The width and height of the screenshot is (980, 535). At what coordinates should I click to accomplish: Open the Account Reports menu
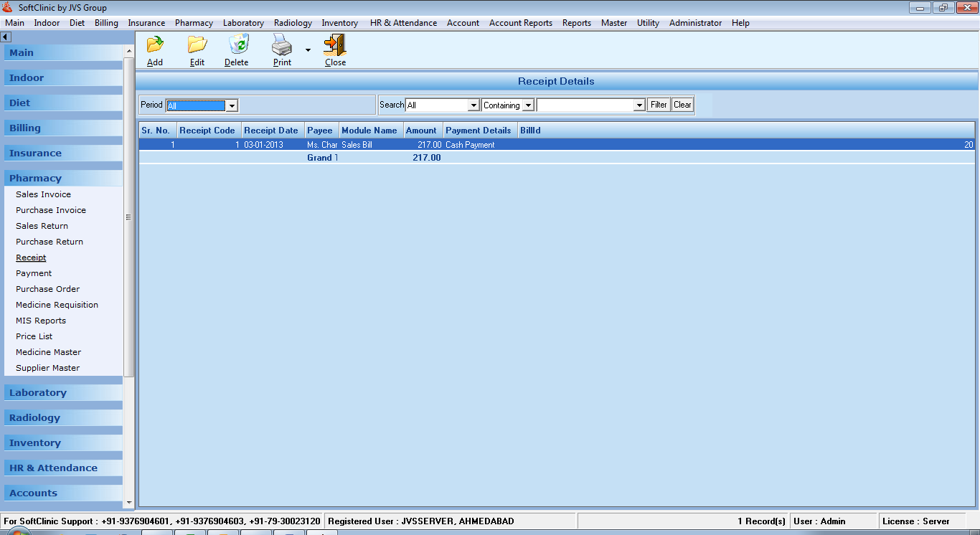click(x=520, y=23)
